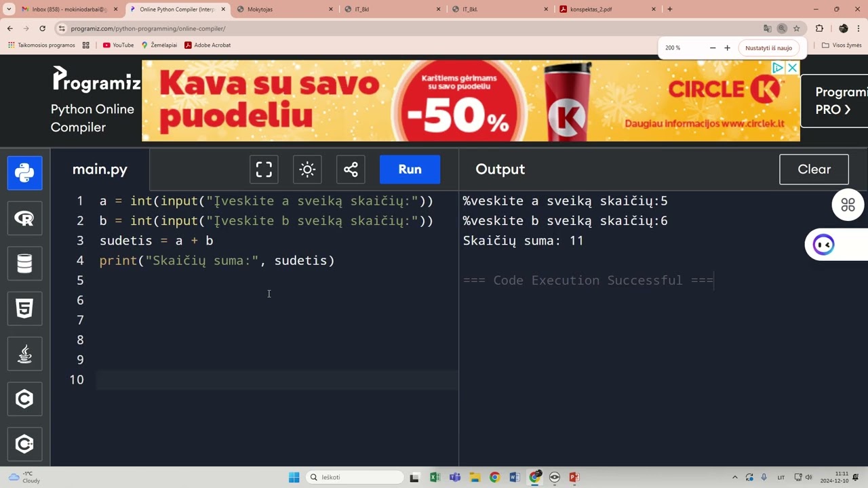The width and height of the screenshot is (868, 488).
Task: Place cursor on code line 10
Action: (x=278, y=380)
